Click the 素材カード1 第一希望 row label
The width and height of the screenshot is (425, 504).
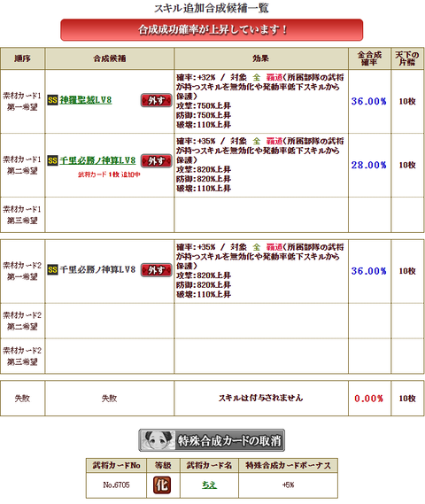tap(22, 102)
